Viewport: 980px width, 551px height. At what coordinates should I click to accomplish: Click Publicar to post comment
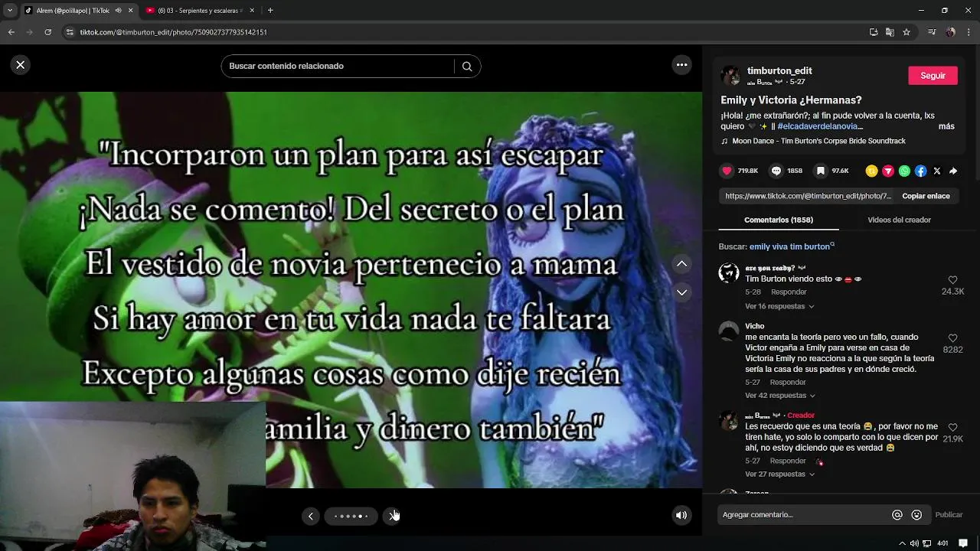point(949,515)
